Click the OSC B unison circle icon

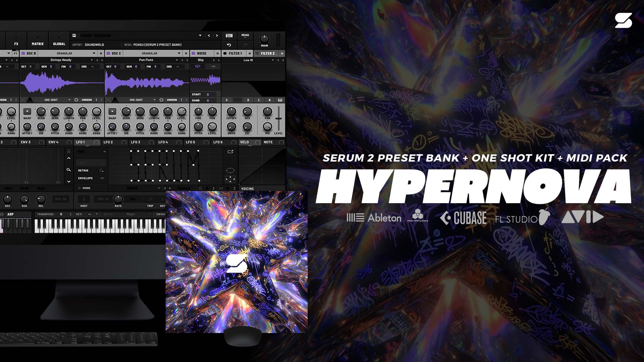[x=76, y=100]
